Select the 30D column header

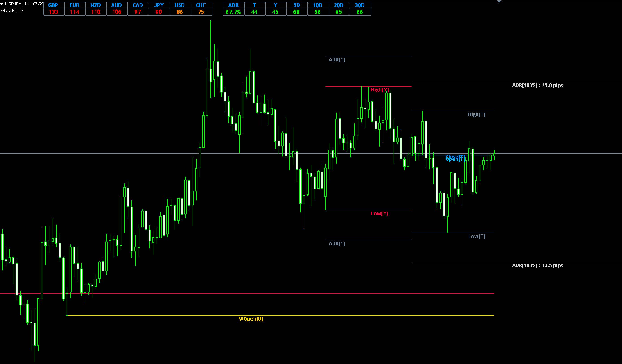pyautogui.click(x=360, y=5)
